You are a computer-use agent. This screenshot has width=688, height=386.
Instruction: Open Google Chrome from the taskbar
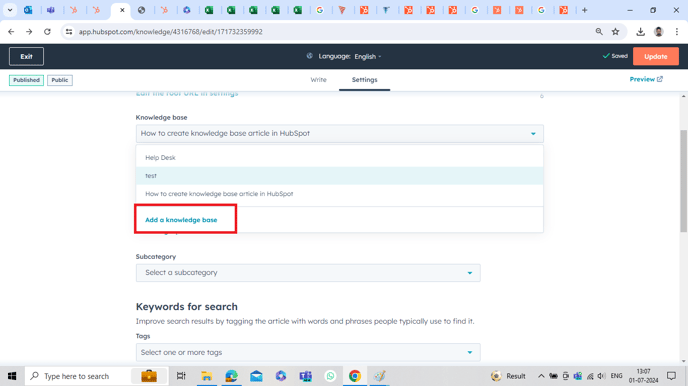pyautogui.click(x=355, y=376)
